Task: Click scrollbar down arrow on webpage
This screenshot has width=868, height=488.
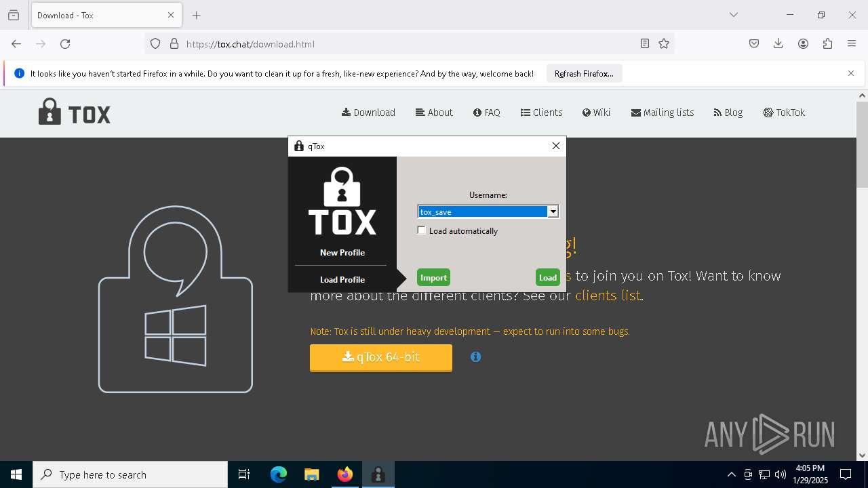Action: pyautogui.click(x=862, y=455)
